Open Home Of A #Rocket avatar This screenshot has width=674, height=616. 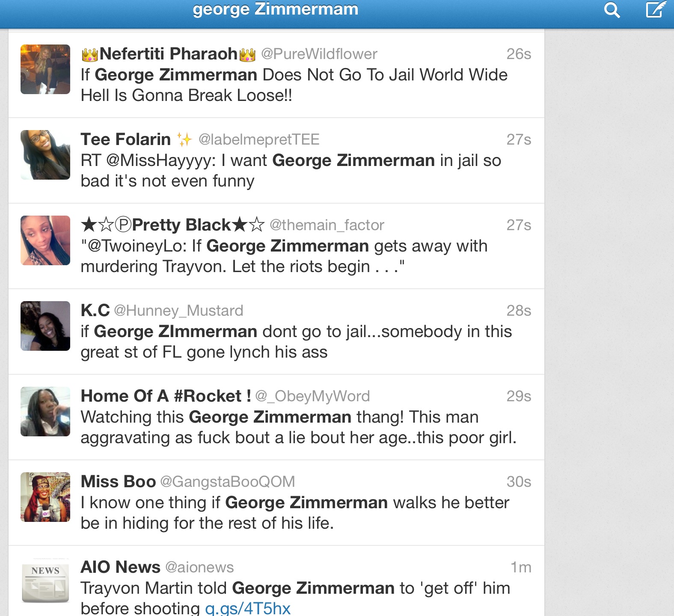(45, 412)
